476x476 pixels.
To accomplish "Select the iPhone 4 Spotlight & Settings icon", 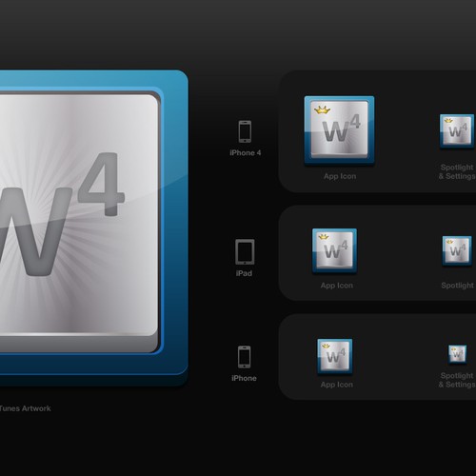I will (457, 130).
